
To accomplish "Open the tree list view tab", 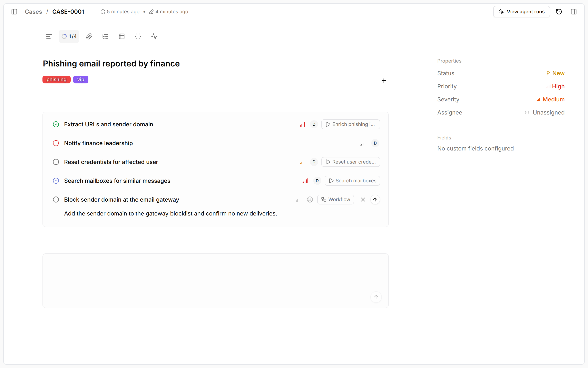I will coord(105,37).
